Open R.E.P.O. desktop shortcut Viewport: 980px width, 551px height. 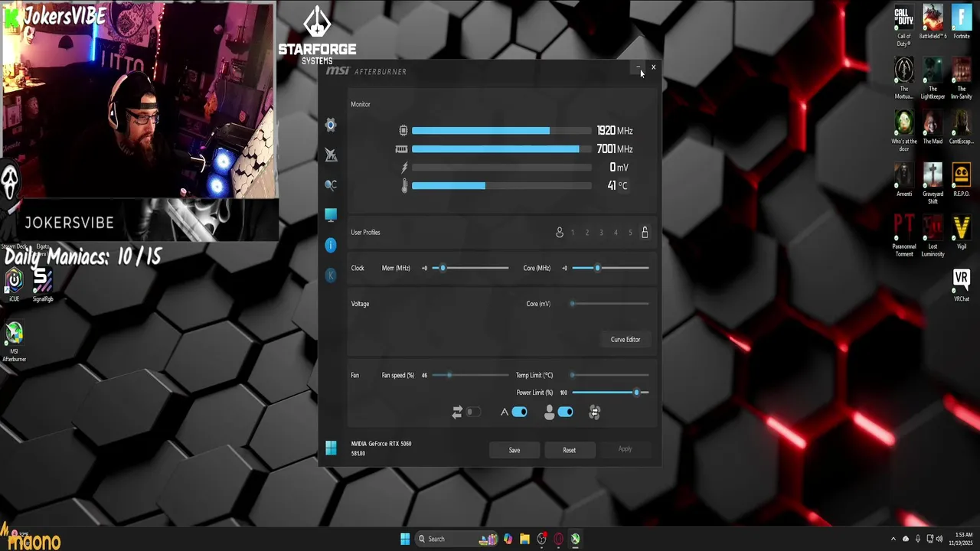(962, 180)
